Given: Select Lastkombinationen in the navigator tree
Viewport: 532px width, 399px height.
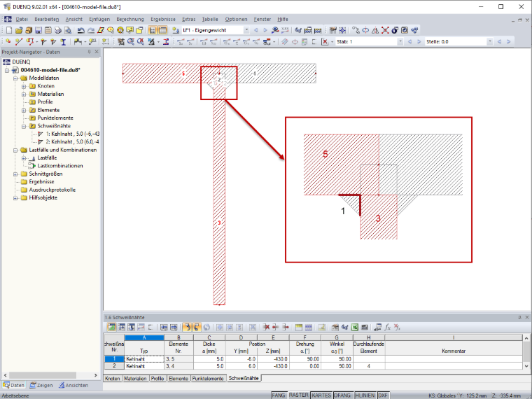Looking at the screenshot, I should 60,166.
